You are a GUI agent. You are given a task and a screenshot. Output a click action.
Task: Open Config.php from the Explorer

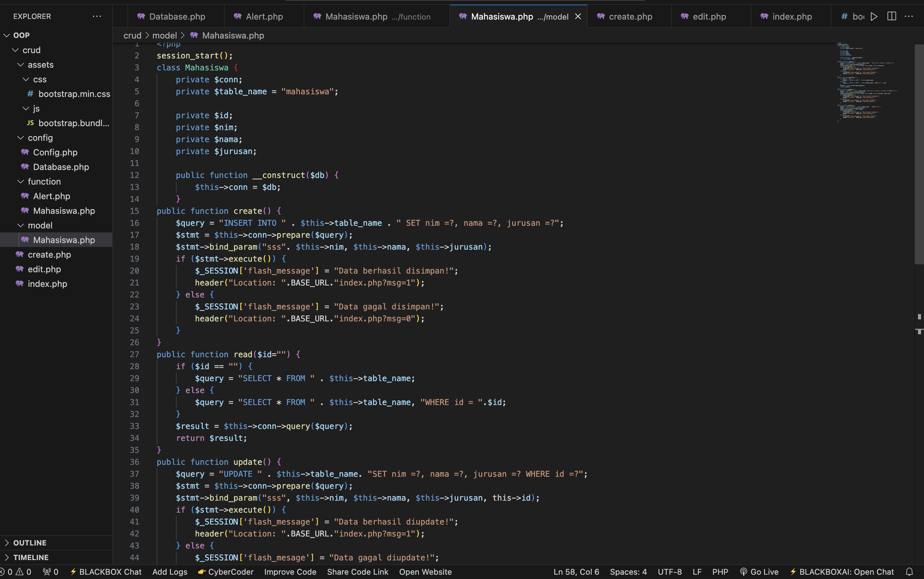[x=55, y=152]
